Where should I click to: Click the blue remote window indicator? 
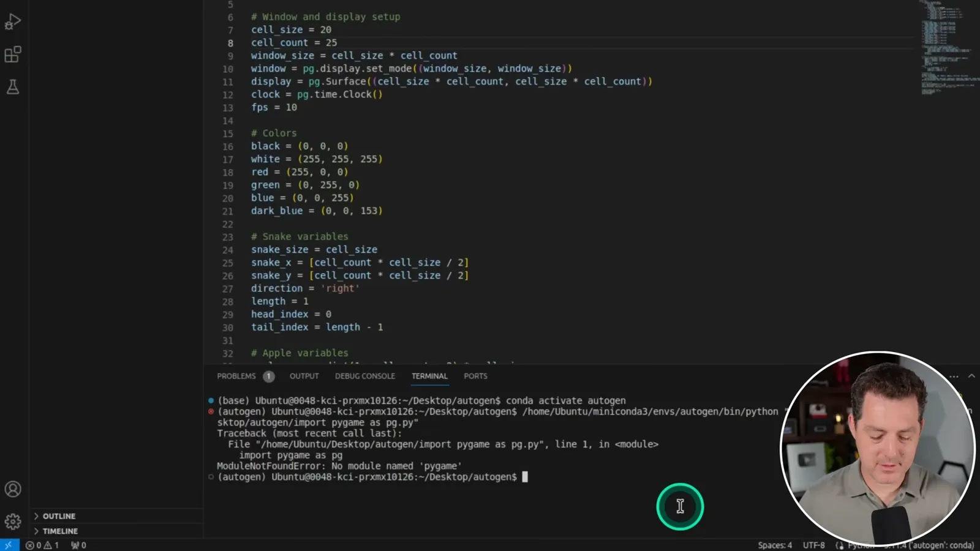[9, 545]
